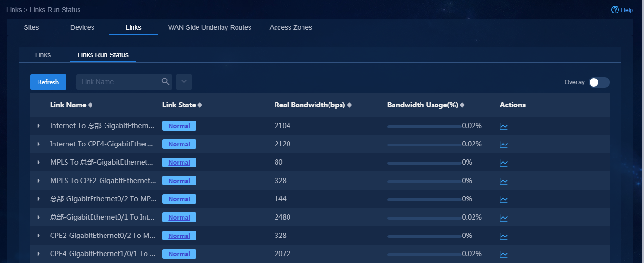Expand the 总部-GigabitEthernet0/1 row
Viewport: 644px width, 263px height.
[x=39, y=217]
